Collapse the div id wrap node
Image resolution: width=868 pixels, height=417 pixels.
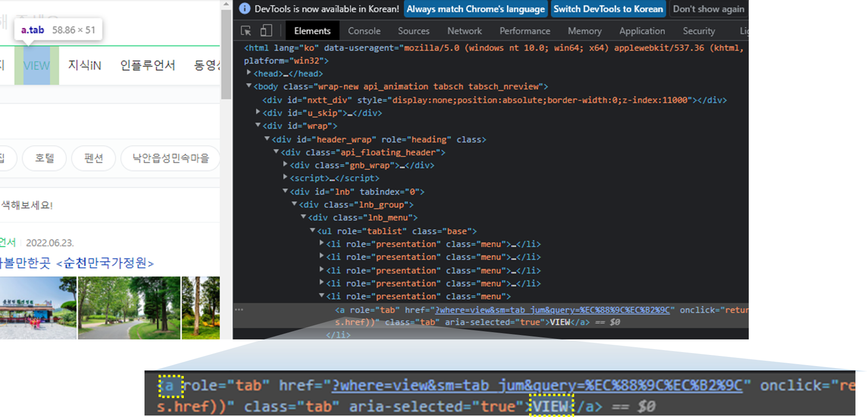pyautogui.click(x=258, y=125)
